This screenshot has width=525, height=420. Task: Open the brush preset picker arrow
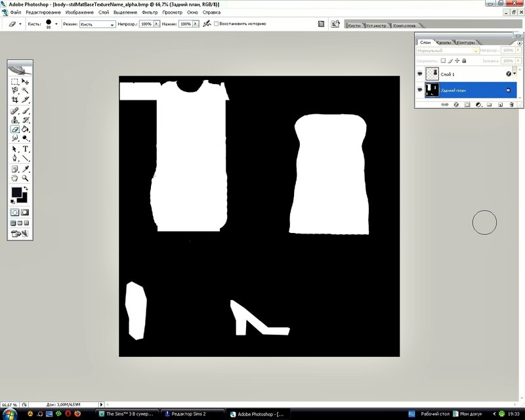pyautogui.click(x=56, y=24)
